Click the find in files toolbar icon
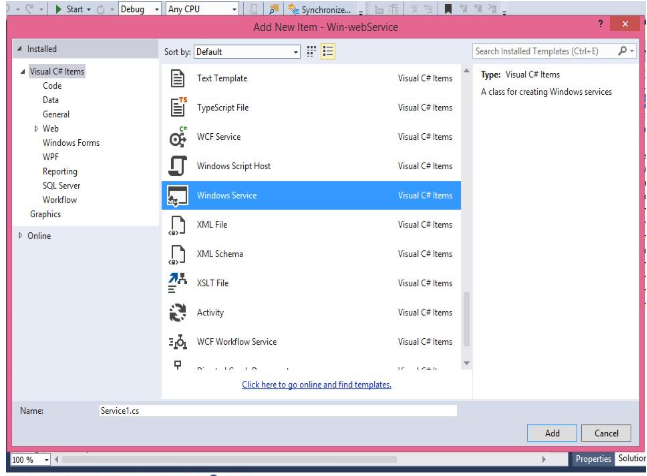 tap(274, 9)
